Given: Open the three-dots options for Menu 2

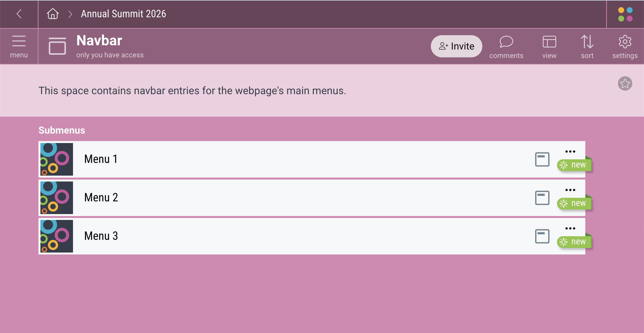Looking at the screenshot, I should 570,190.
